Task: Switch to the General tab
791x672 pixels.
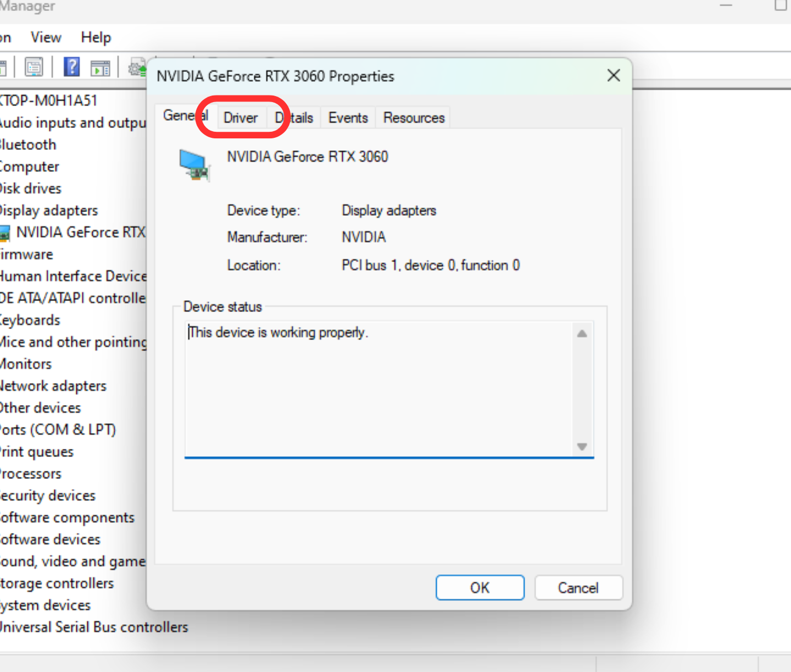Action: point(186,116)
